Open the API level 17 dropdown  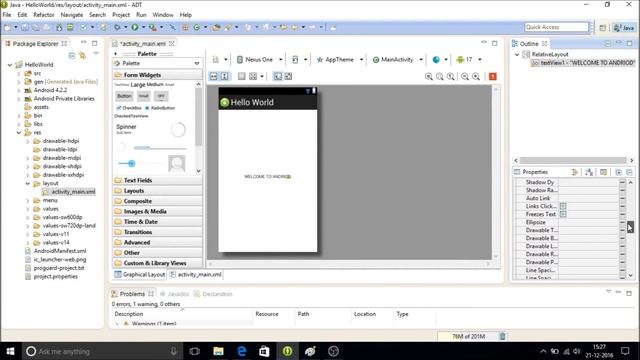pyautogui.click(x=469, y=60)
